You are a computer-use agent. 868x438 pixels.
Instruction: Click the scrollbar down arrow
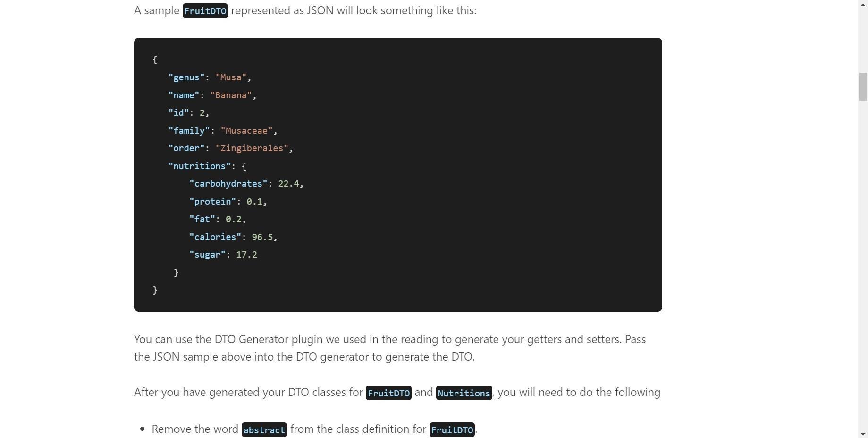point(862,434)
